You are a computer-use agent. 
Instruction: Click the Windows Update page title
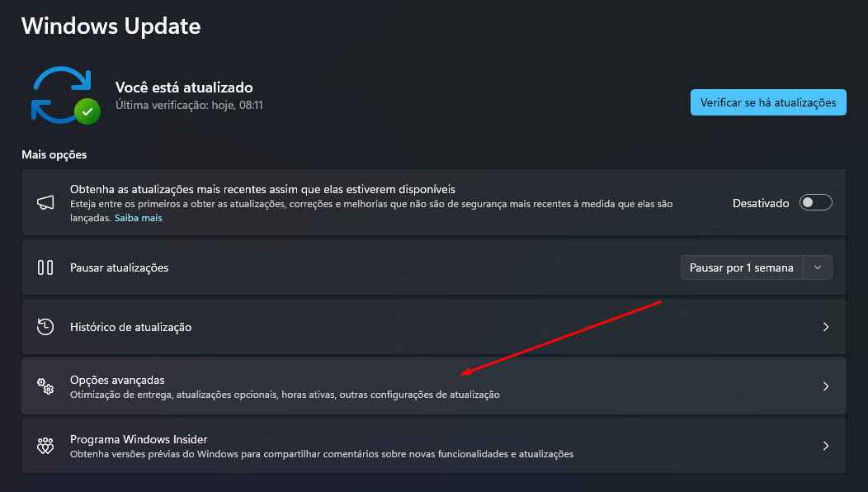click(x=111, y=26)
